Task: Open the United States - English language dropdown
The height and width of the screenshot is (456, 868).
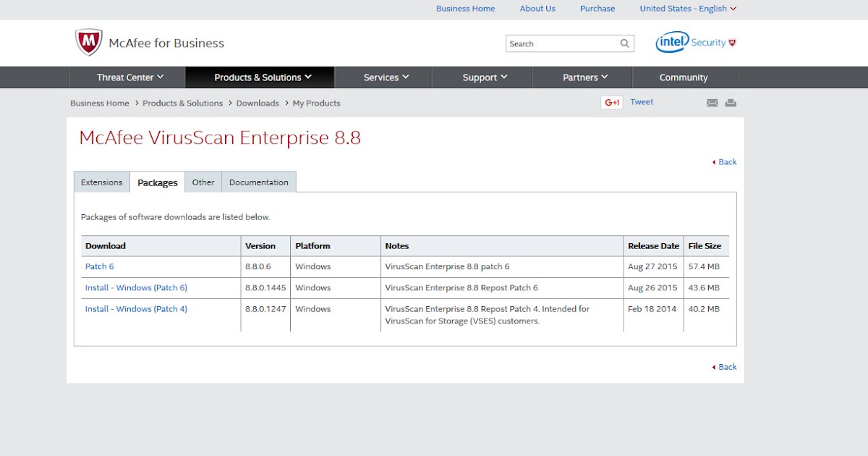Action: click(688, 9)
